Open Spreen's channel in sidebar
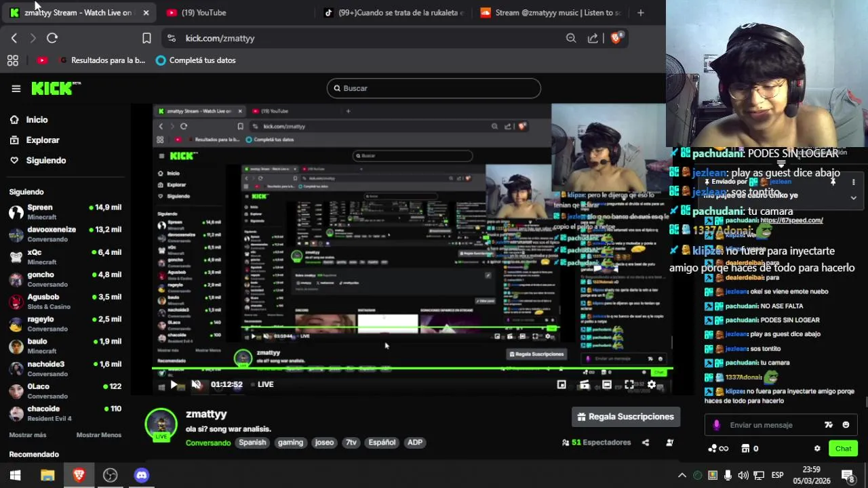The width and height of the screenshot is (868, 488). 65,211
